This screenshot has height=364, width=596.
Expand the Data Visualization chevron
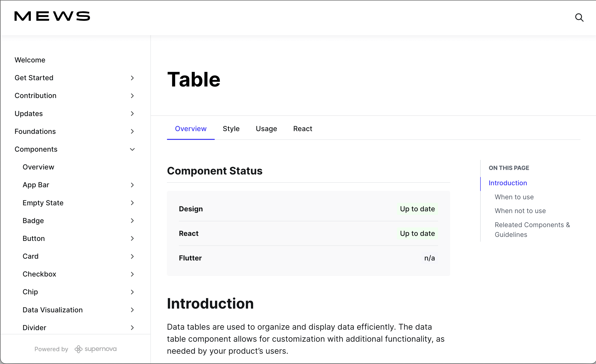coord(132,310)
